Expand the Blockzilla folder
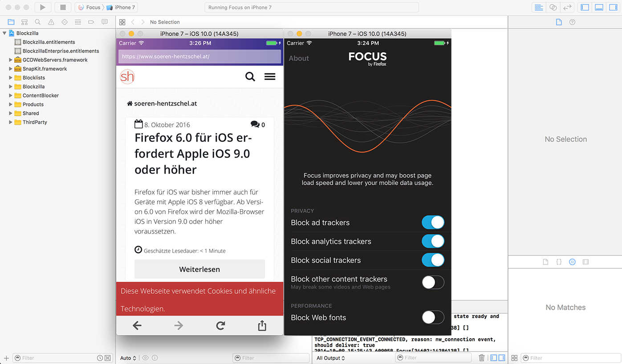This screenshot has height=364, width=622. pyautogui.click(x=11, y=86)
